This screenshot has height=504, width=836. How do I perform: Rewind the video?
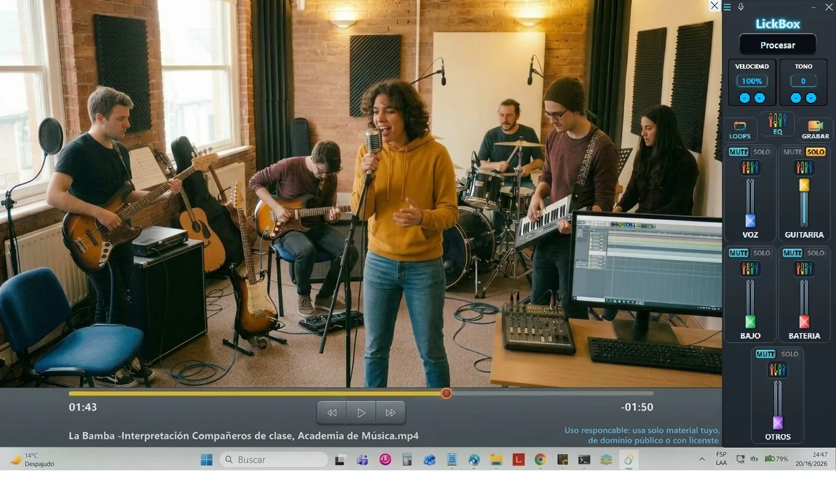click(332, 413)
